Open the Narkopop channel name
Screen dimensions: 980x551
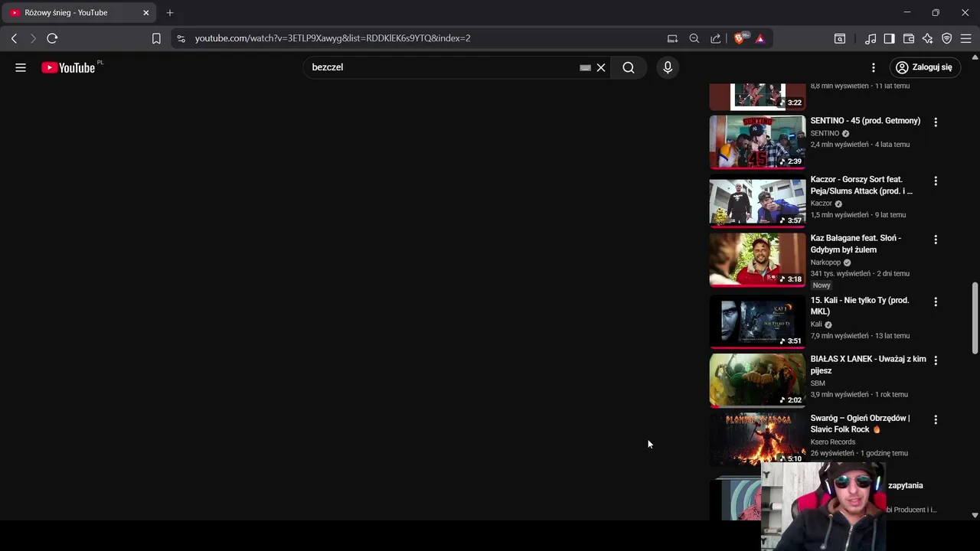pyautogui.click(x=825, y=262)
